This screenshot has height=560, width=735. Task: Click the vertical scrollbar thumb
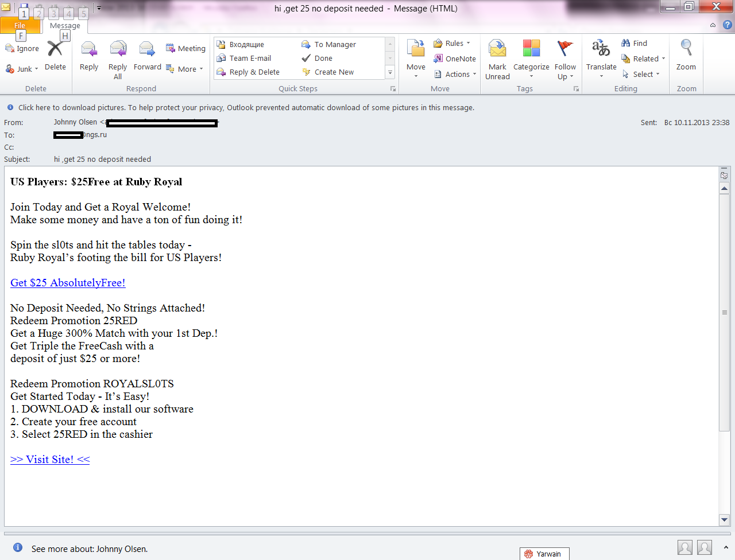pos(724,313)
